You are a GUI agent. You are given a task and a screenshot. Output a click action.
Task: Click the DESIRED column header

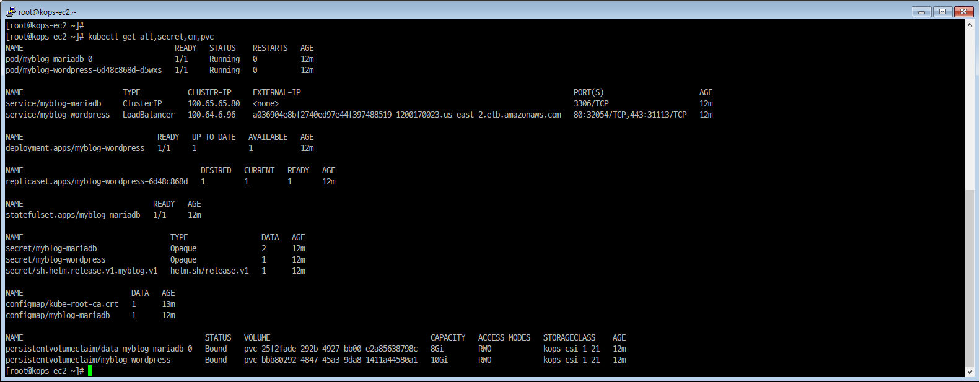pos(216,170)
